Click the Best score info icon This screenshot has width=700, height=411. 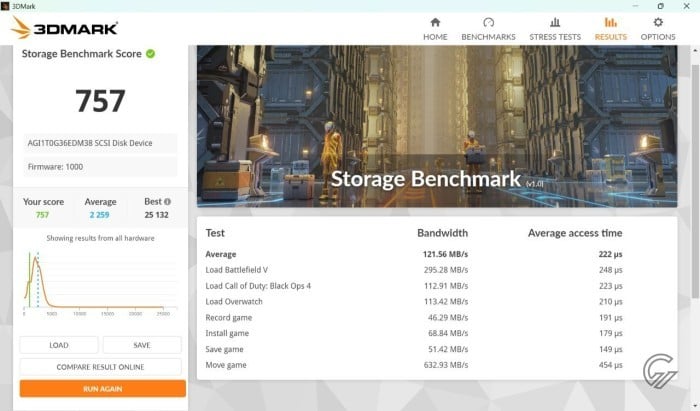pos(167,202)
